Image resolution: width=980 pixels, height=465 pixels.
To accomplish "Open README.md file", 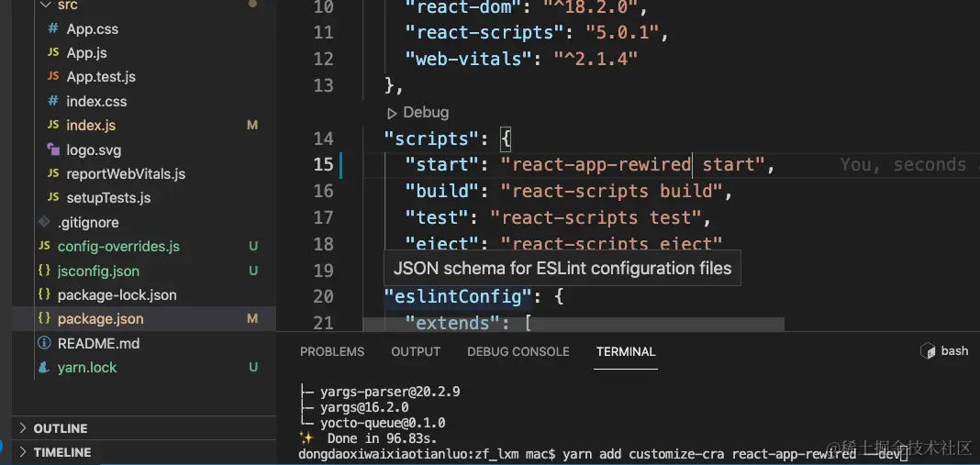I will pos(99,343).
